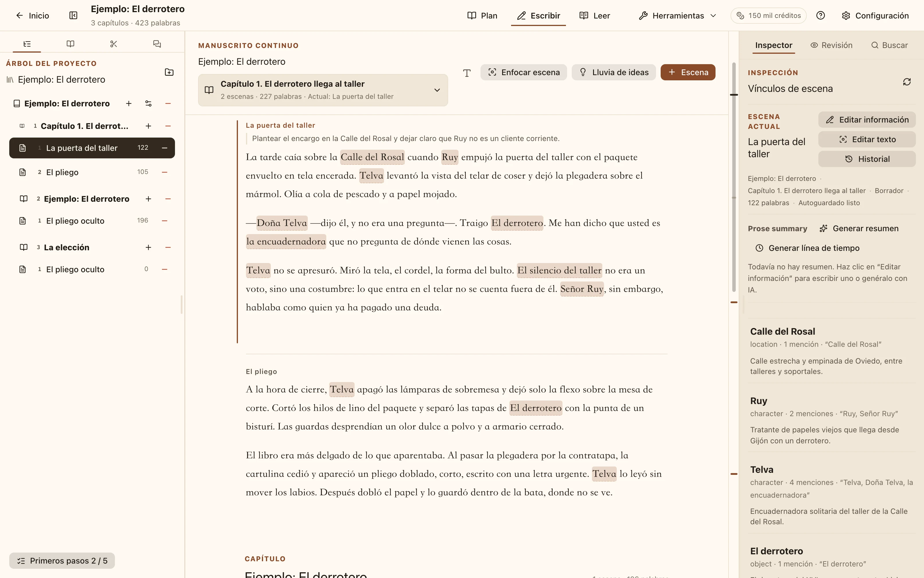Add item to book Ejemplo: El derrotero
This screenshot has width=924, height=578.
(x=129, y=103)
